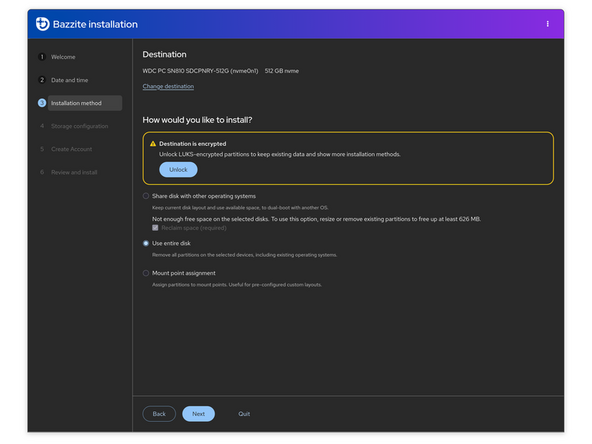Click the step 2 number badge
The image size is (592, 444).
pyautogui.click(x=42, y=80)
